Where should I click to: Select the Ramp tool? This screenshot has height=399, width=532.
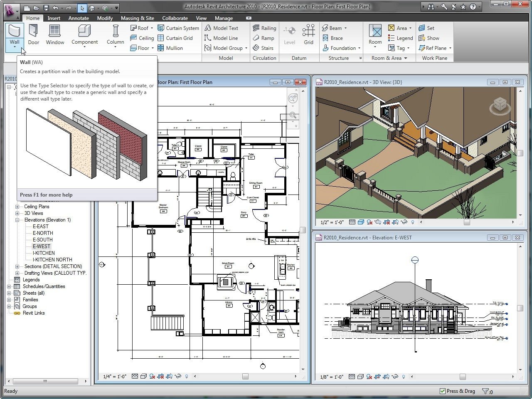[264, 38]
